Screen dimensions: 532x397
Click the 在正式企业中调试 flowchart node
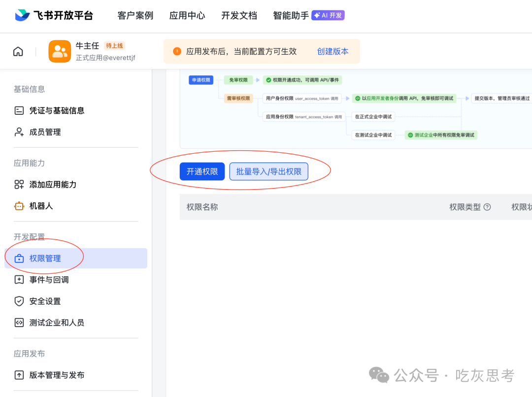[x=373, y=117]
